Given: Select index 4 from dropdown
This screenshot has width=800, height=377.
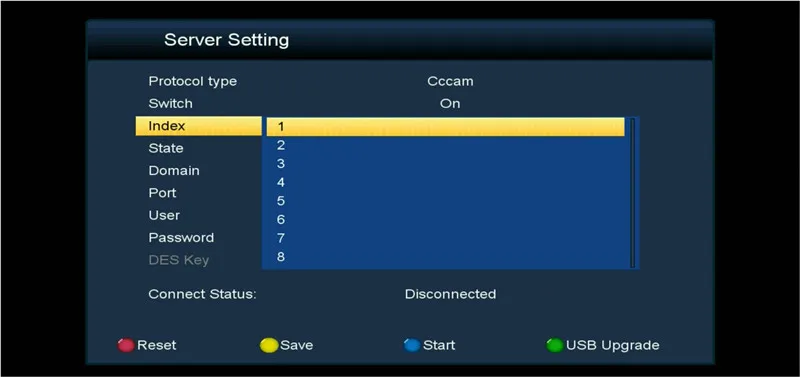Looking at the screenshot, I should [x=445, y=183].
